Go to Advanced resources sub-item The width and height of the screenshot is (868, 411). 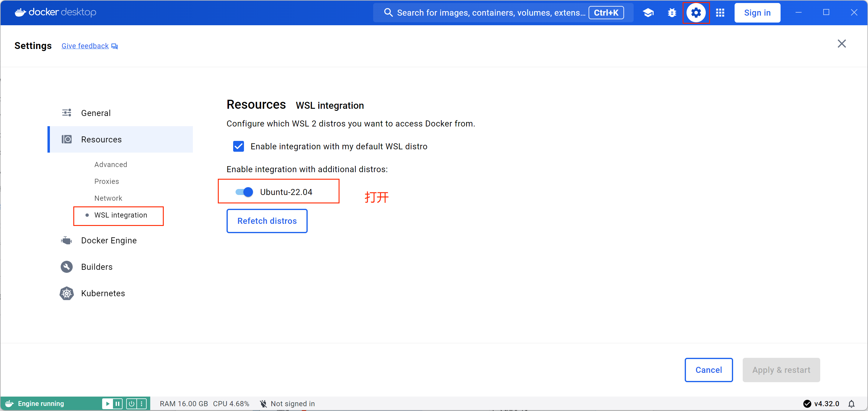click(111, 164)
